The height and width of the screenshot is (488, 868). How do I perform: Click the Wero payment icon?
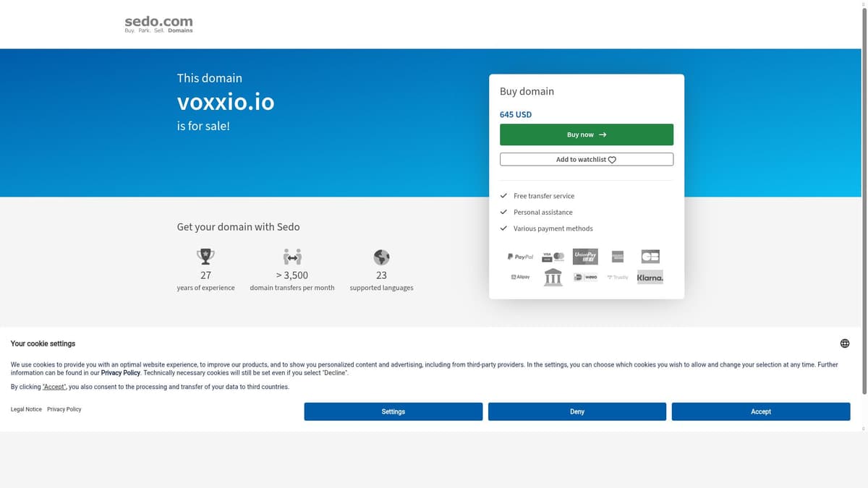click(x=585, y=277)
